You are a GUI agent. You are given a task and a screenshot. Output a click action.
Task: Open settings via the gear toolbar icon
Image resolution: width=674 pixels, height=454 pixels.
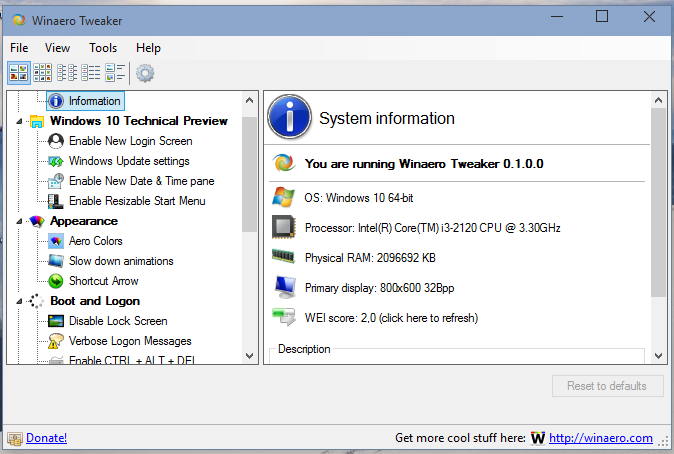[146, 72]
